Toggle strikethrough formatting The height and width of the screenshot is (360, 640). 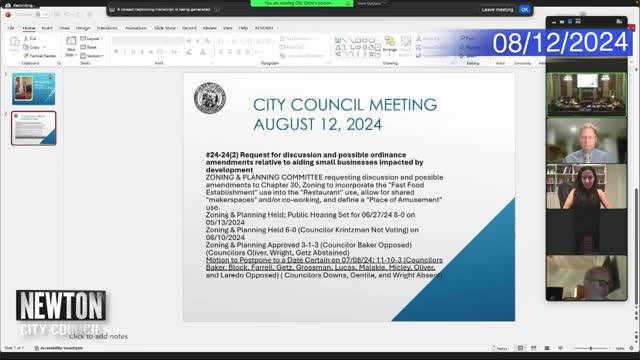click(x=151, y=52)
